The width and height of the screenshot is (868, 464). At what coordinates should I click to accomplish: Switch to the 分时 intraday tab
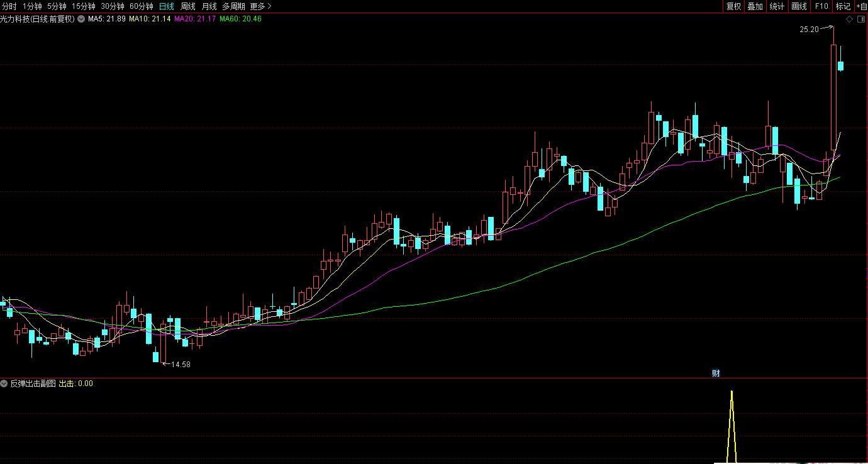pyautogui.click(x=9, y=6)
